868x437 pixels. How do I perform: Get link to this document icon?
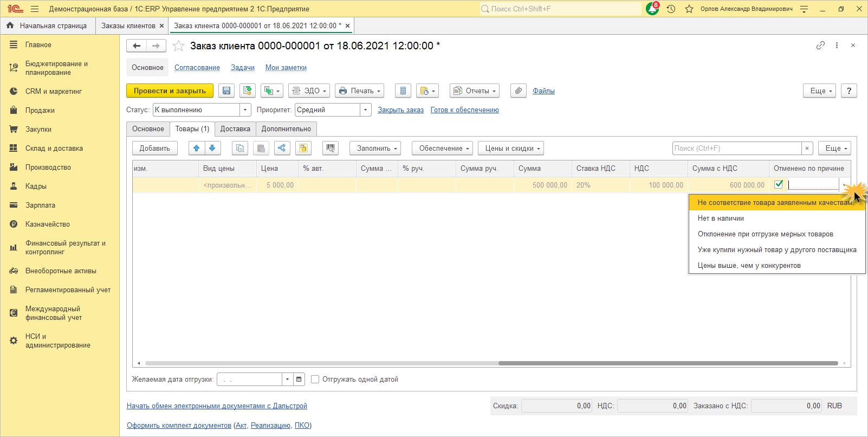coord(820,46)
